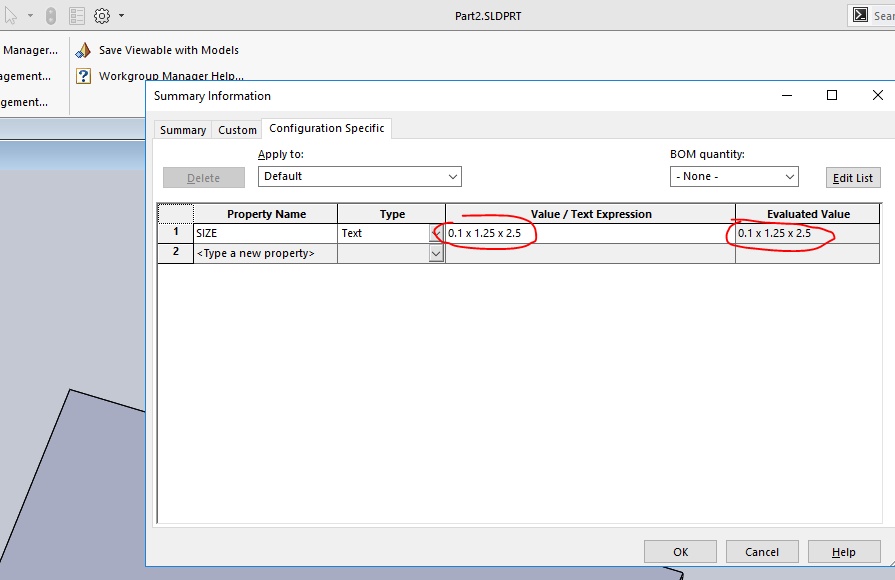Open the Apply to Default dropdown

[360, 176]
